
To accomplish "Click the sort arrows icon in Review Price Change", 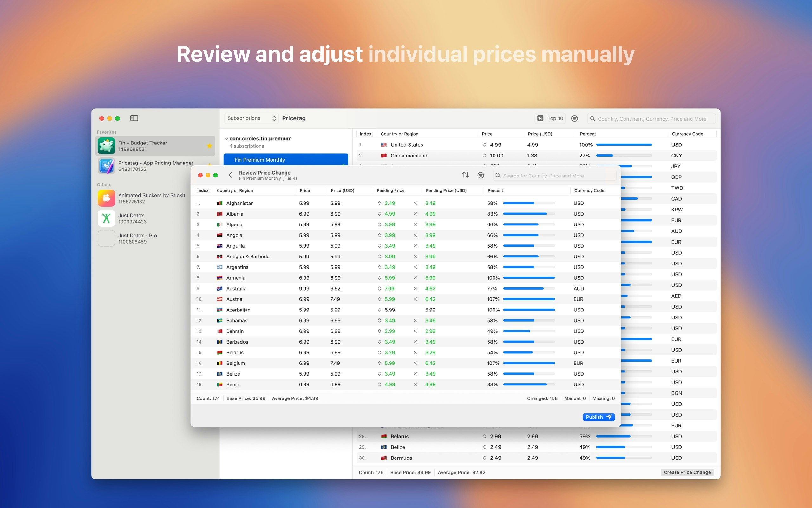I will tap(465, 175).
